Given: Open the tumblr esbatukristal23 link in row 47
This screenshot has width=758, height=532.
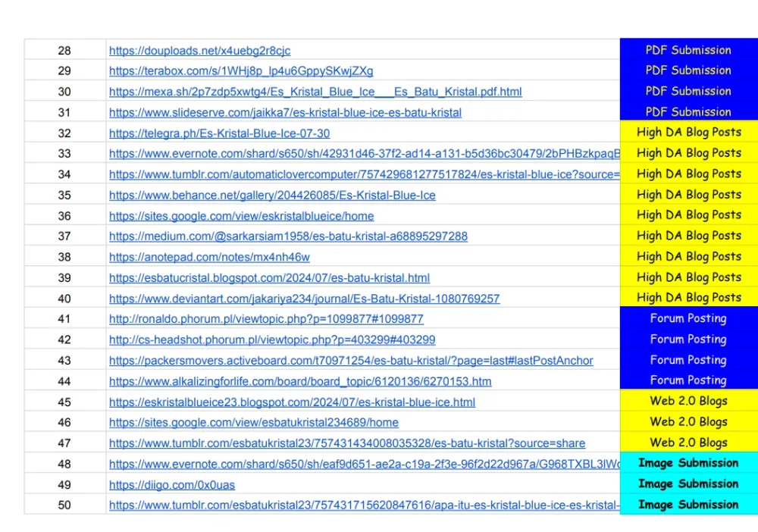Looking at the screenshot, I should click(x=347, y=443).
